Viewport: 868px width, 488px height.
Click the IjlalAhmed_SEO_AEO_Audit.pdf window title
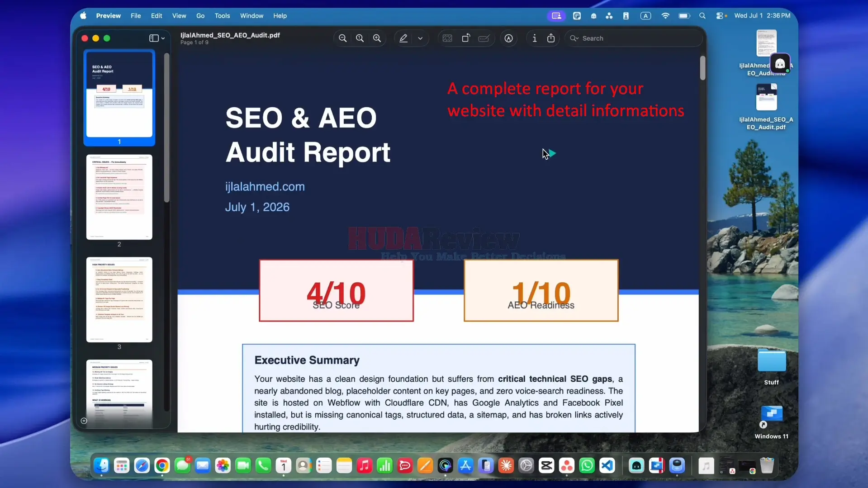click(x=230, y=35)
